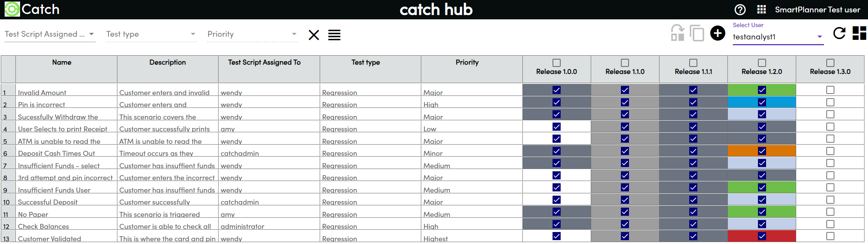Screen dimensions: 868x244
Task: Click the Catch logo icon
Action: [12, 9]
